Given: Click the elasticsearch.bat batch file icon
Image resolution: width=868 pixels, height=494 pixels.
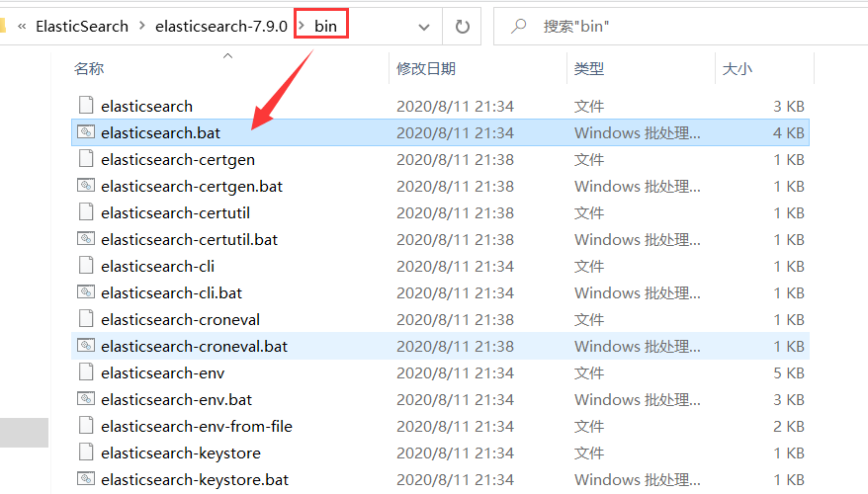Looking at the screenshot, I should point(86,132).
